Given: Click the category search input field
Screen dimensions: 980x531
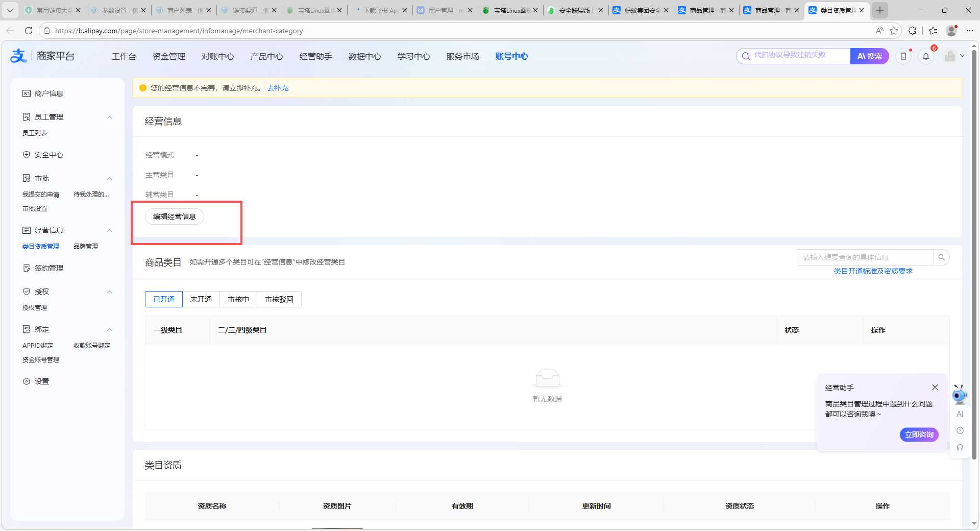Looking at the screenshot, I should 865,257.
